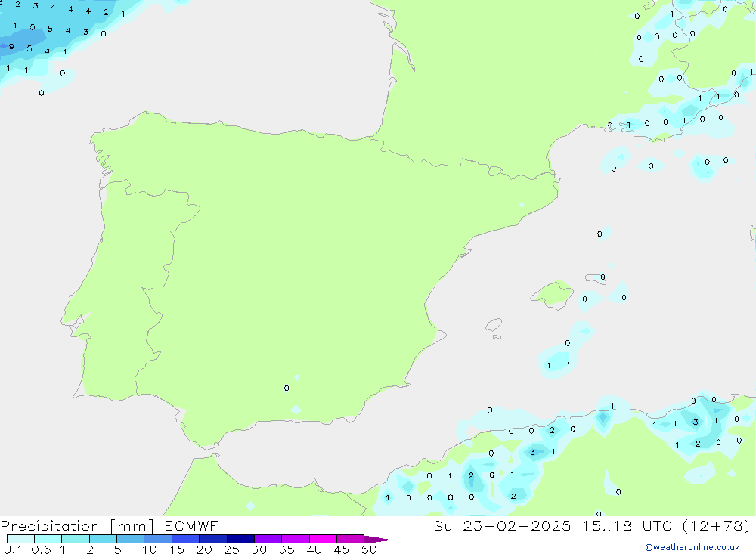Click the date 'Su 23-02-2025'

[502, 525]
